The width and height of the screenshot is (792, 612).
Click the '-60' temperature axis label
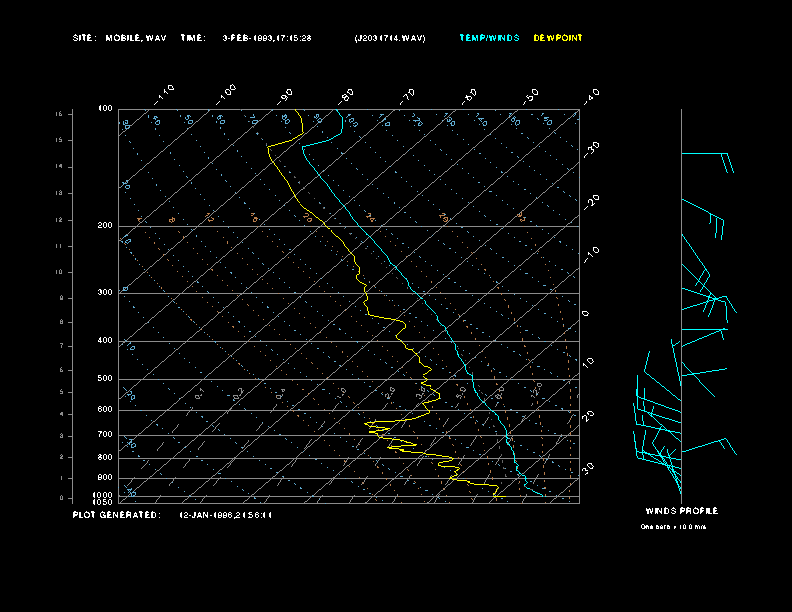pos(469,96)
